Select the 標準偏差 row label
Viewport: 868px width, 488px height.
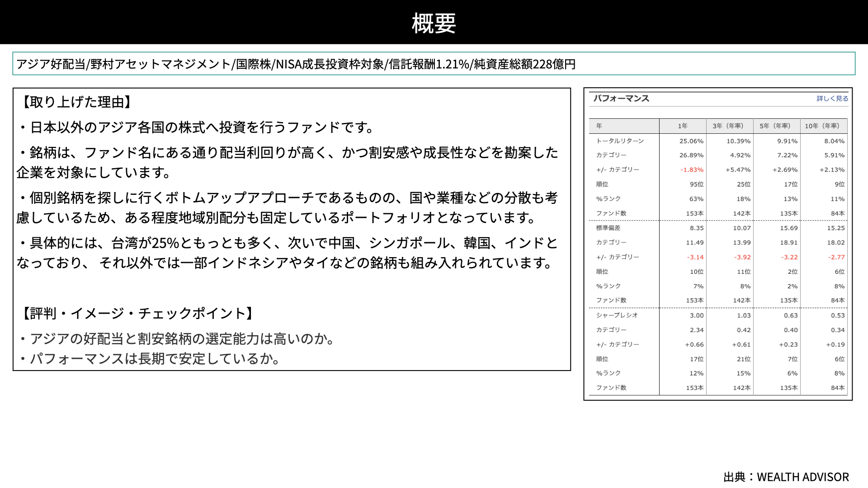pyautogui.click(x=608, y=228)
